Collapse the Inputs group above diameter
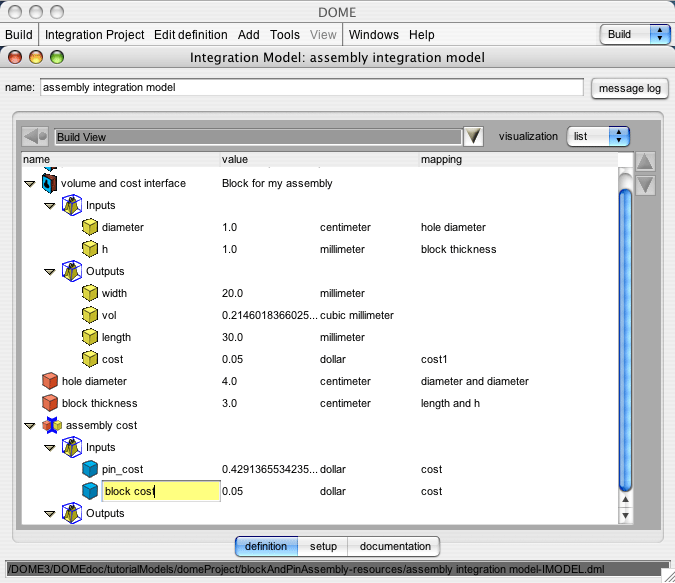675x583 pixels. click(50, 206)
